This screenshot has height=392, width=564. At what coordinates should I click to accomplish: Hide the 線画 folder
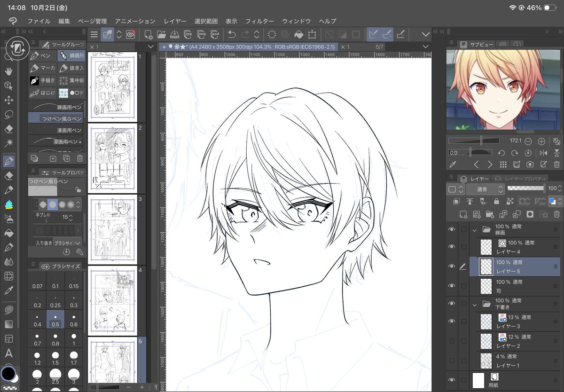452,230
